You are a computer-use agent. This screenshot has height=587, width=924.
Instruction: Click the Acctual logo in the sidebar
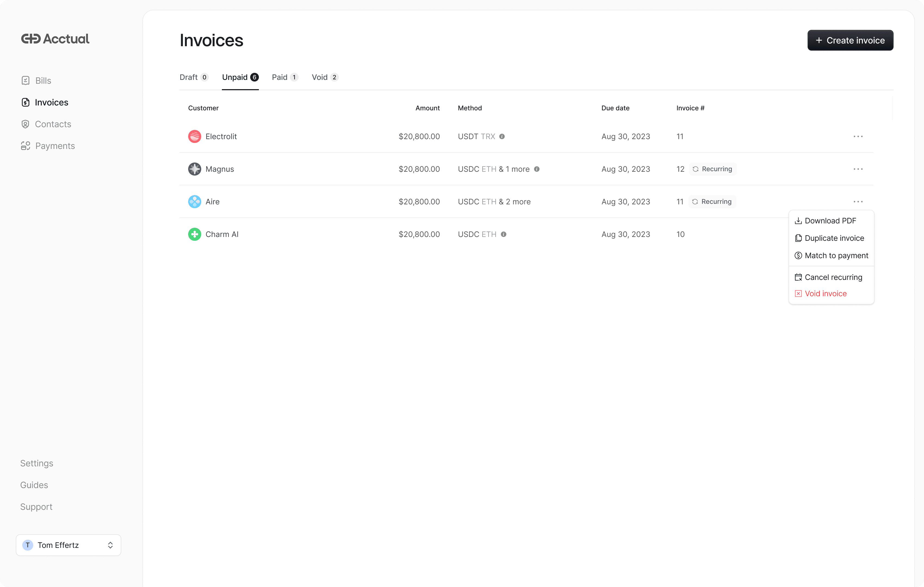pyautogui.click(x=55, y=39)
